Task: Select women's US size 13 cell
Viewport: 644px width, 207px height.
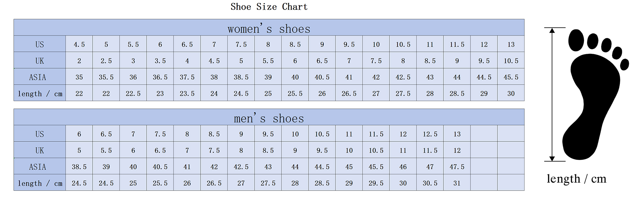Action: [x=511, y=44]
